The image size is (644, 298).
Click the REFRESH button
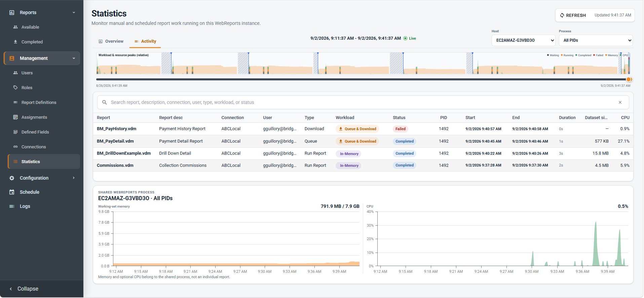(573, 15)
